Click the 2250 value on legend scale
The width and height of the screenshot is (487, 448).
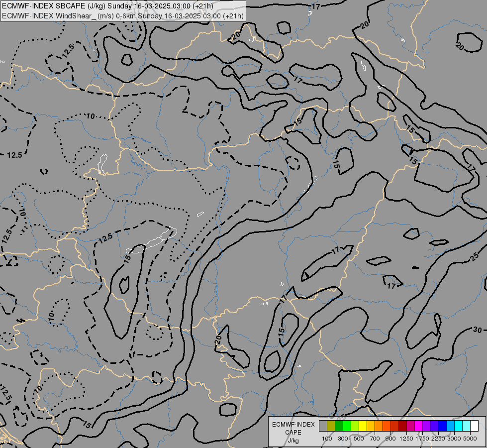pyautogui.click(x=438, y=439)
